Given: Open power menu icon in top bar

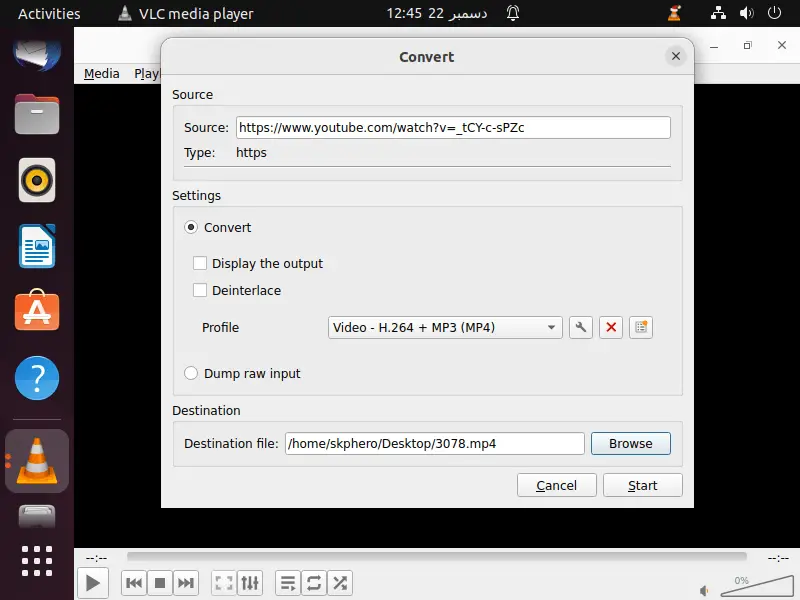Looking at the screenshot, I should (x=774, y=13).
